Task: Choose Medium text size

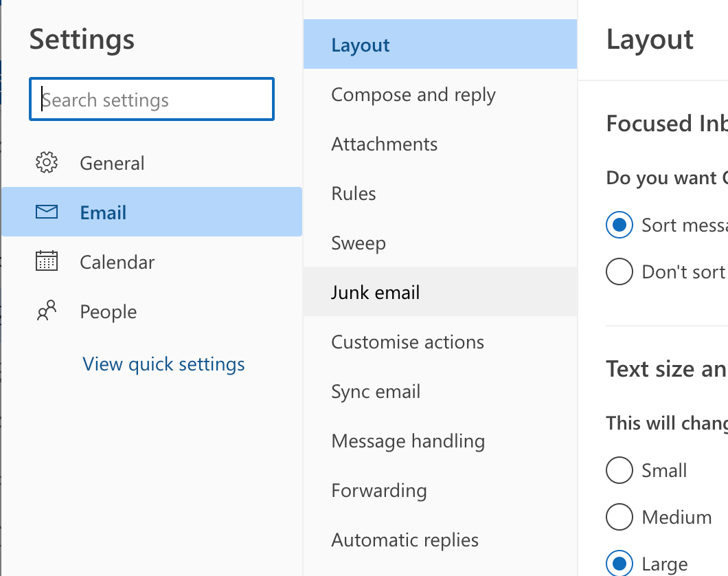Action: 619,517
